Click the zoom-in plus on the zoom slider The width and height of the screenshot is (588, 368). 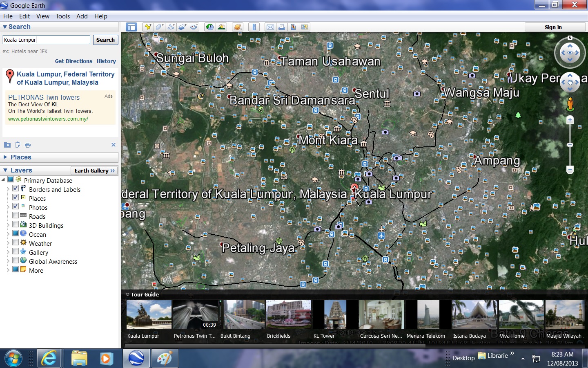570,120
